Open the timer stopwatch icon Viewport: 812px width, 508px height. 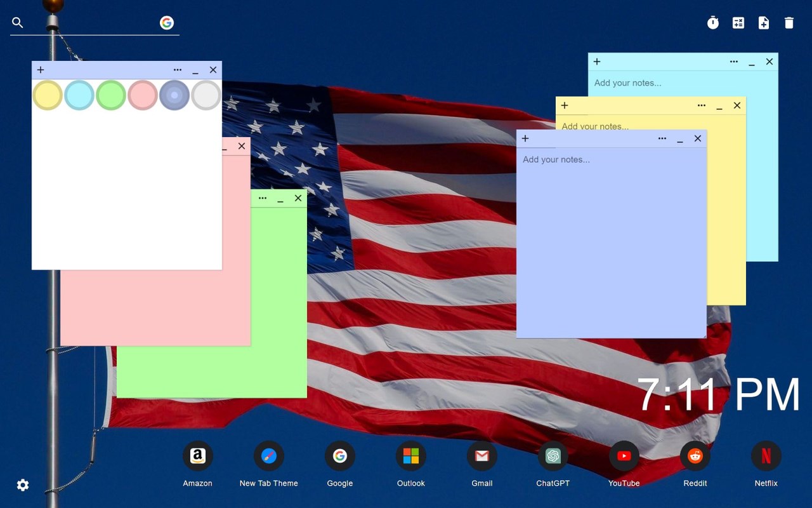point(713,23)
